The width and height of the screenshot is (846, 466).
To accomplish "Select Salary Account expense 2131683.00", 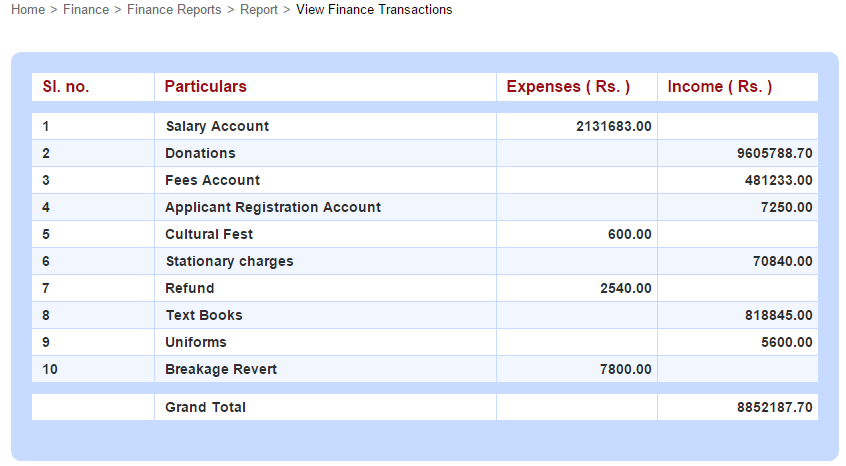I will point(613,126).
